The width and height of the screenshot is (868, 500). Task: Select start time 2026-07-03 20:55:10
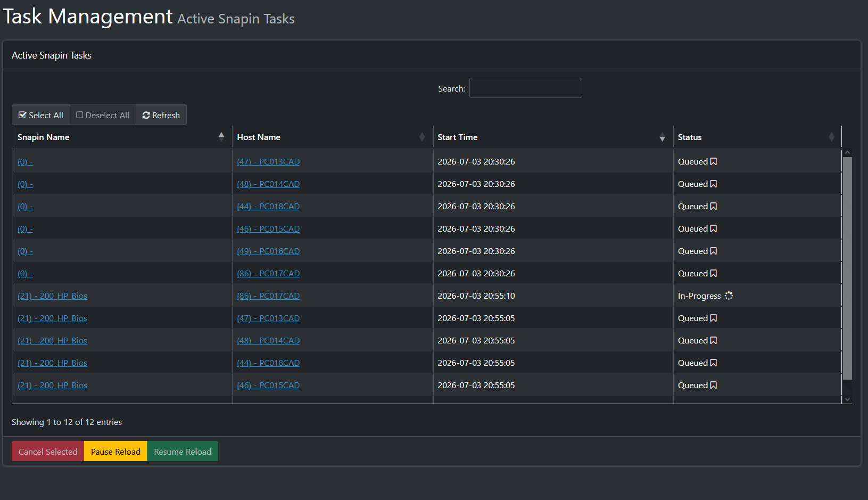pos(476,296)
